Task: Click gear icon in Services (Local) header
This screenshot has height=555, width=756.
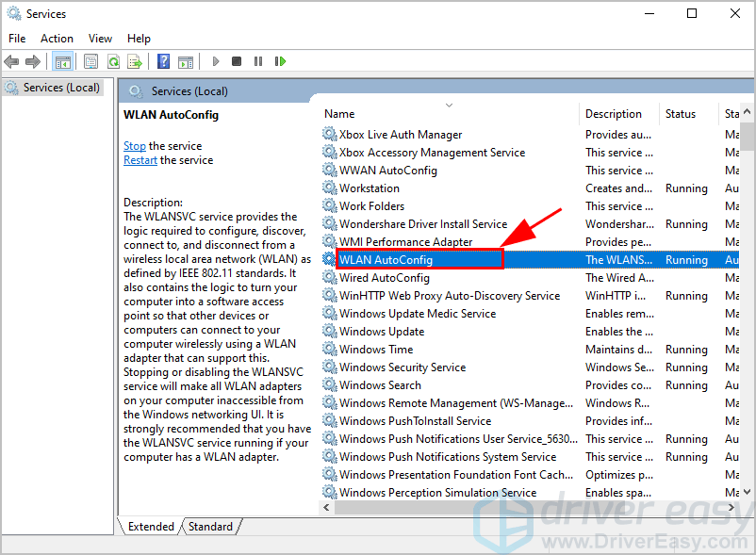Action: pos(136,91)
